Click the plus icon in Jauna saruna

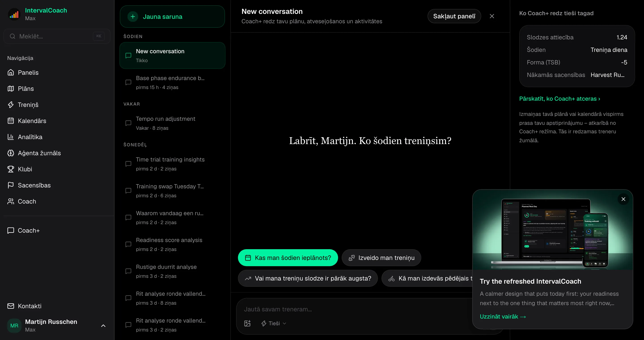point(133,17)
